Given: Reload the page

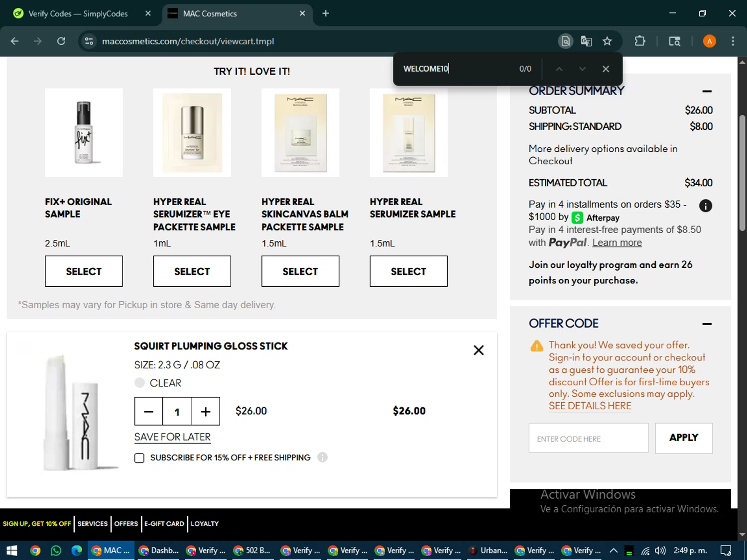Looking at the screenshot, I should click(x=61, y=41).
